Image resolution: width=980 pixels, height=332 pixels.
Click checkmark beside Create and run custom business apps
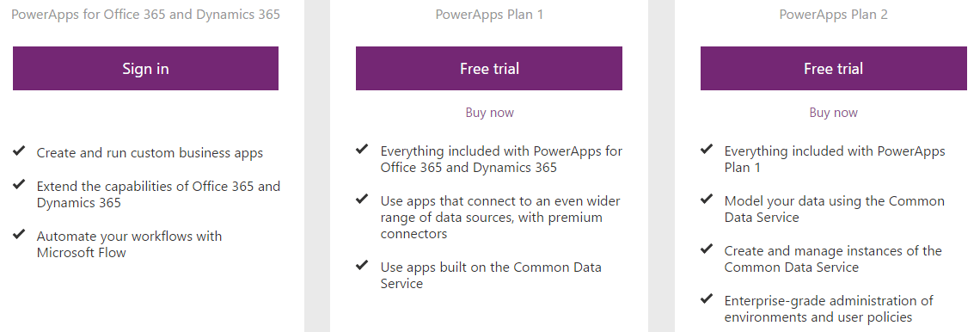[19, 151]
